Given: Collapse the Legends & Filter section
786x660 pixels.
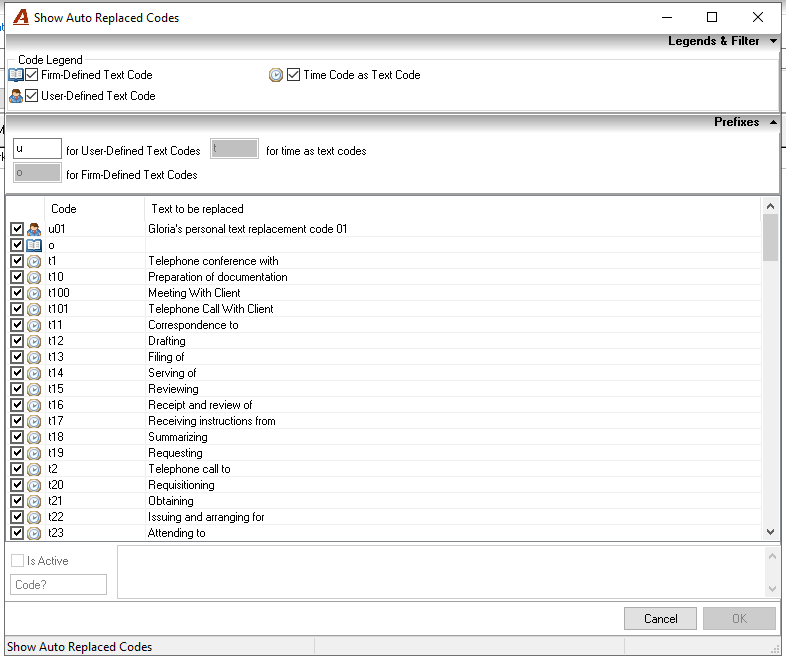Looking at the screenshot, I should (773, 41).
